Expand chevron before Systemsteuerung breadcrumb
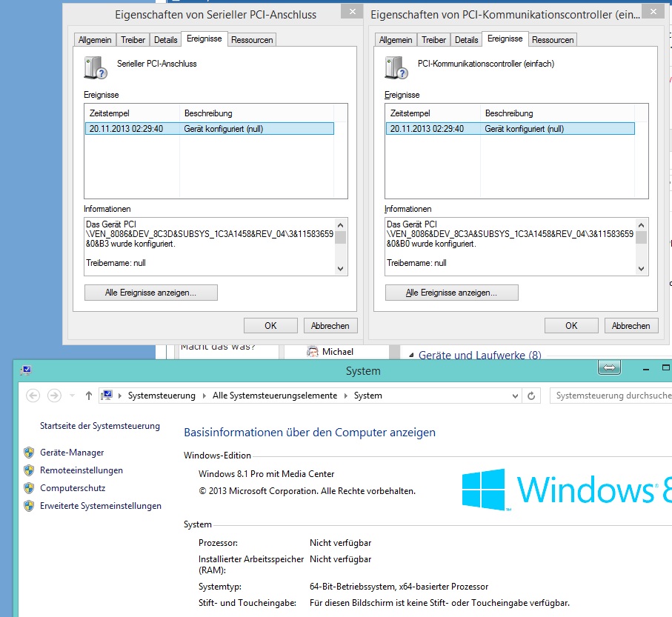 [119, 396]
